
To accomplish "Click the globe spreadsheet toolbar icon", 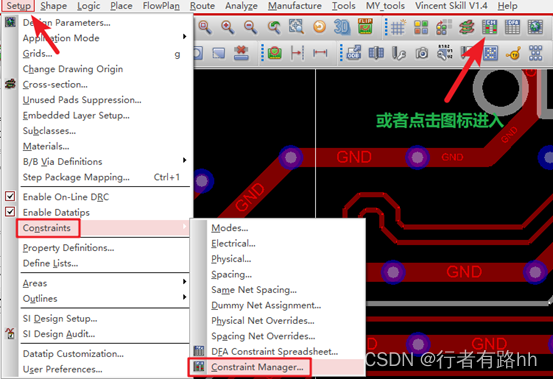I will click(535, 27).
